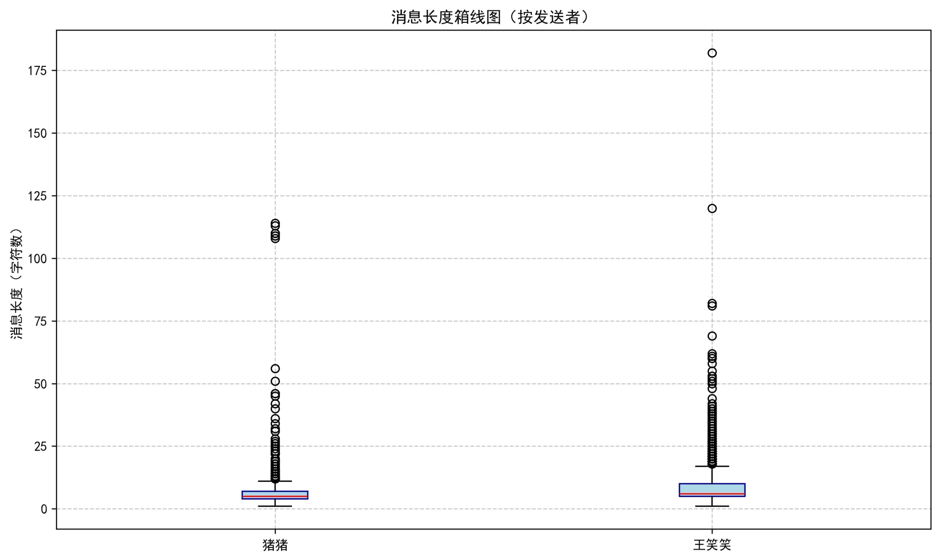940x560 pixels.
Task: Select the 王笑笑 x-axis label
Action: pos(712,545)
